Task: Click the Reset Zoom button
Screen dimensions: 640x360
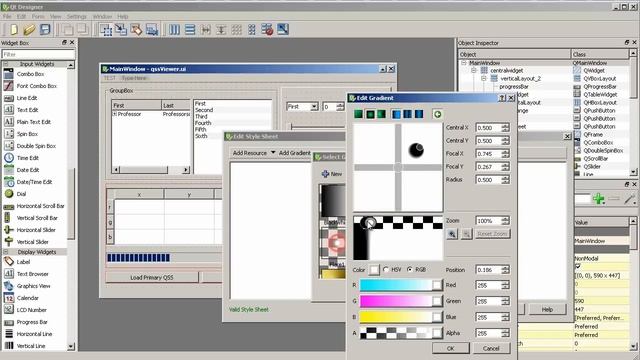Action: coord(492,234)
